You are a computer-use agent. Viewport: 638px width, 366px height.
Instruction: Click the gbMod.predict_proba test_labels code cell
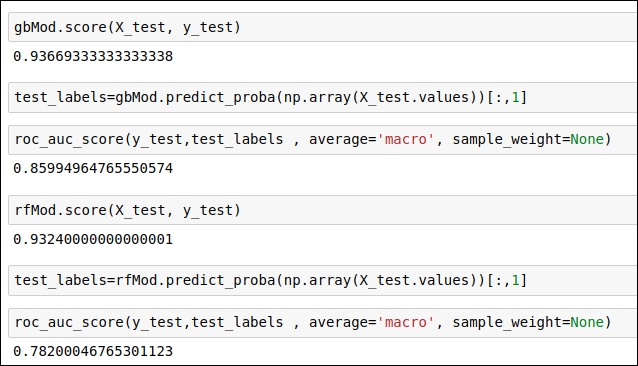click(x=323, y=97)
